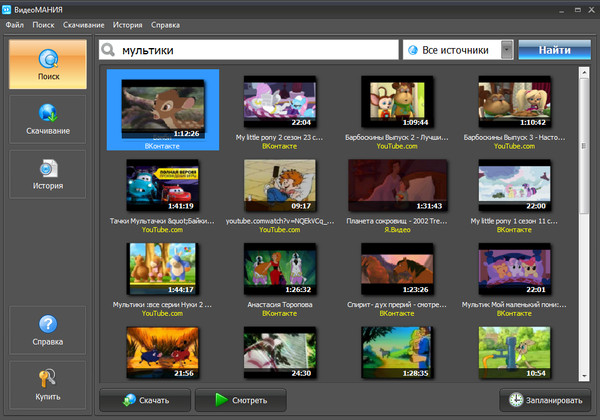Open the Файл menu
The width and height of the screenshot is (600, 420).
pyautogui.click(x=15, y=25)
